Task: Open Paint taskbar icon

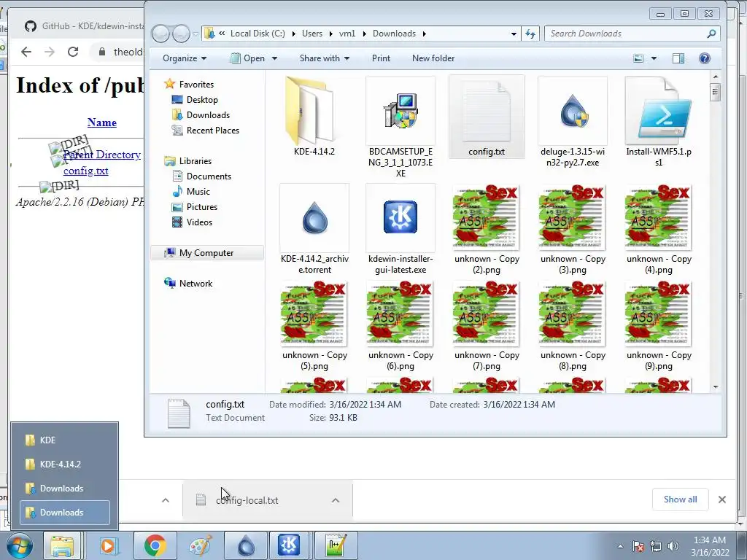Action: [x=201, y=545]
